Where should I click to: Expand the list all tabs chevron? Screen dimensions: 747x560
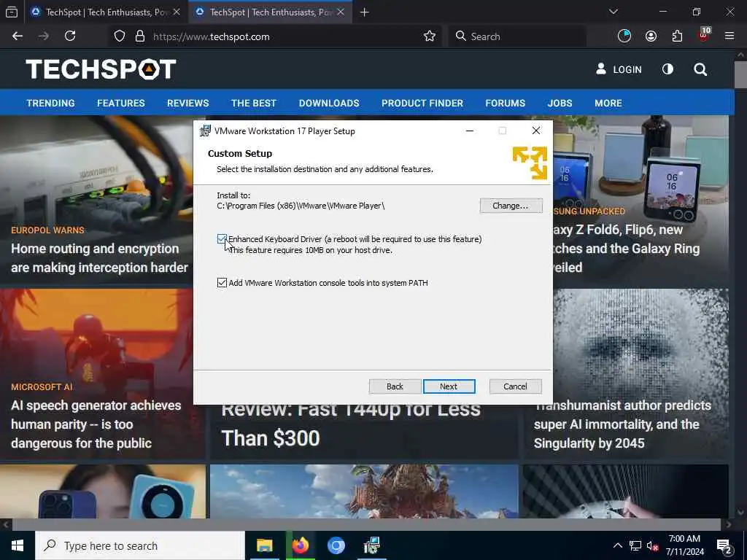pyautogui.click(x=614, y=12)
